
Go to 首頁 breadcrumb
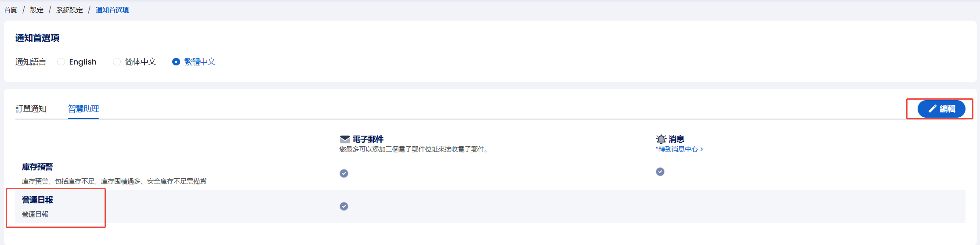(x=11, y=10)
